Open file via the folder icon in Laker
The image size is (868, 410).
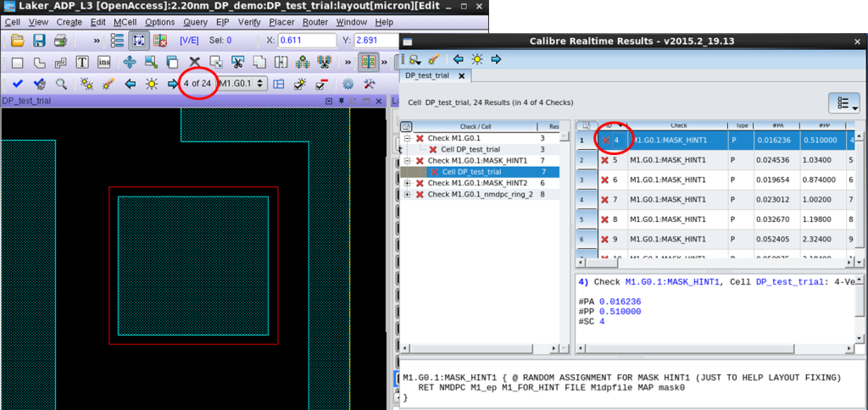tap(18, 41)
